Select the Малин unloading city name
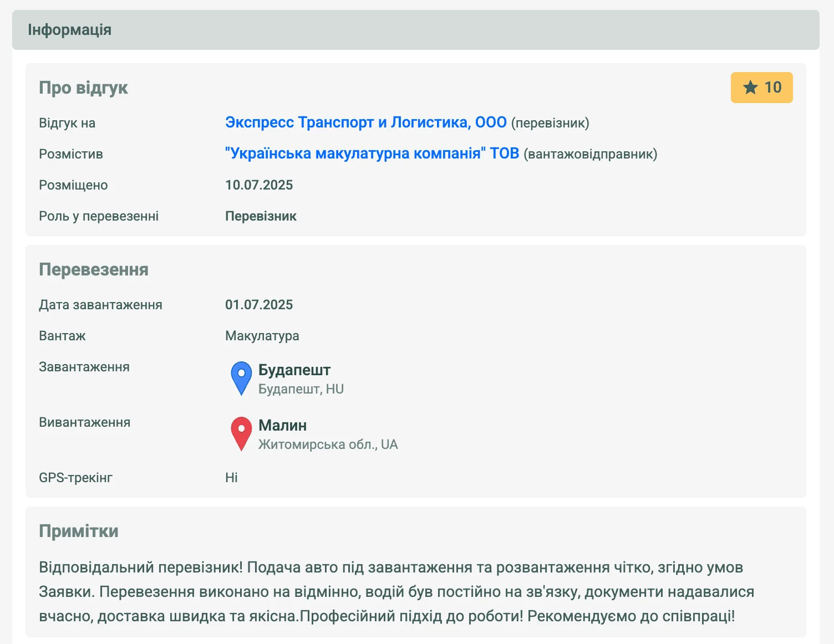 tap(282, 425)
